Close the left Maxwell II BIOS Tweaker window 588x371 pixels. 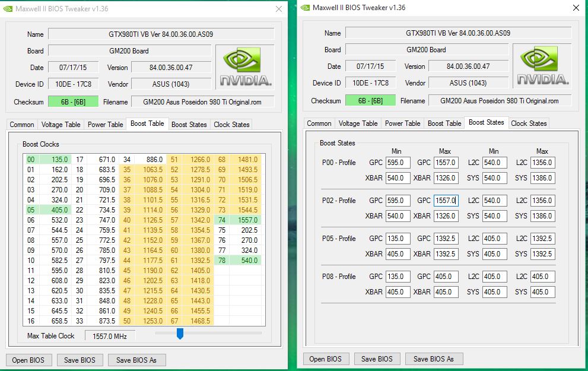coord(279,9)
